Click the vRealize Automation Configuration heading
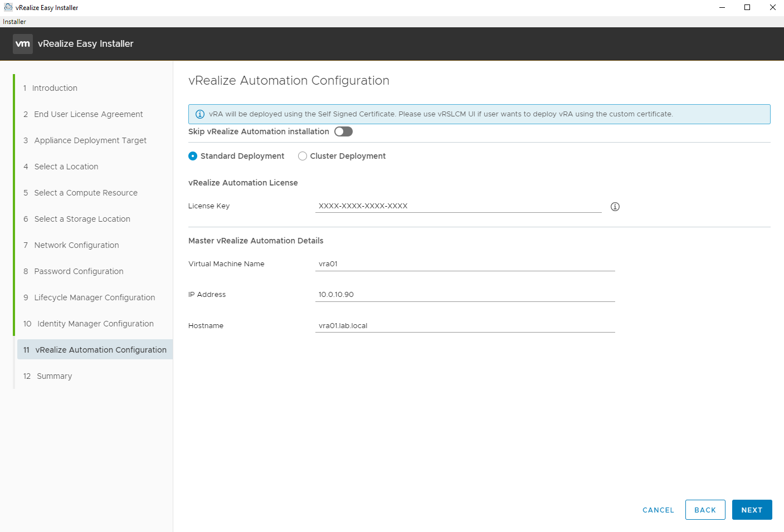 (x=289, y=81)
